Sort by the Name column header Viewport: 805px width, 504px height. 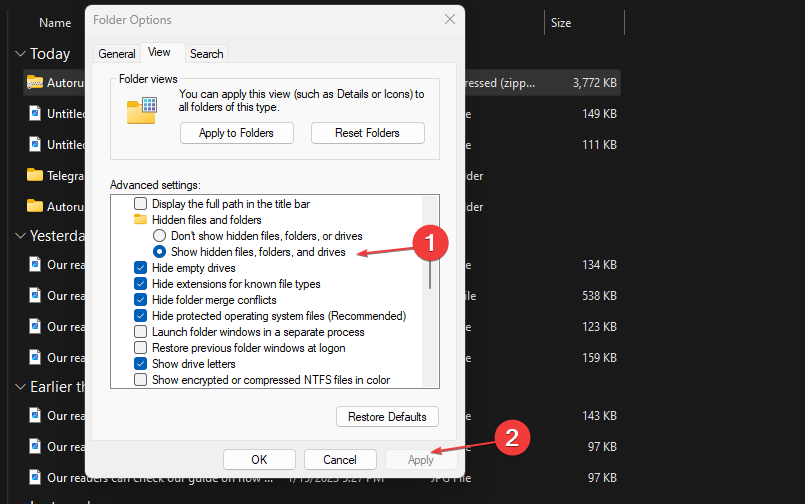pos(55,23)
